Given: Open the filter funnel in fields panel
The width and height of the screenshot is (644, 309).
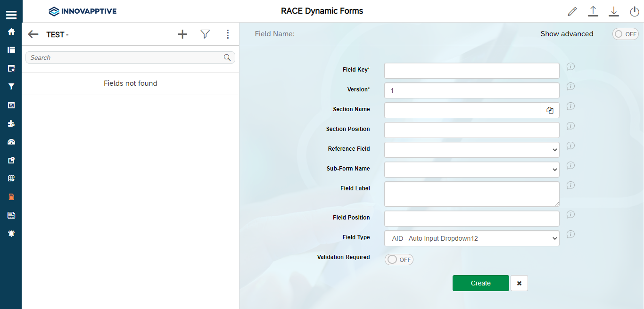Looking at the screenshot, I should tap(205, 34).
